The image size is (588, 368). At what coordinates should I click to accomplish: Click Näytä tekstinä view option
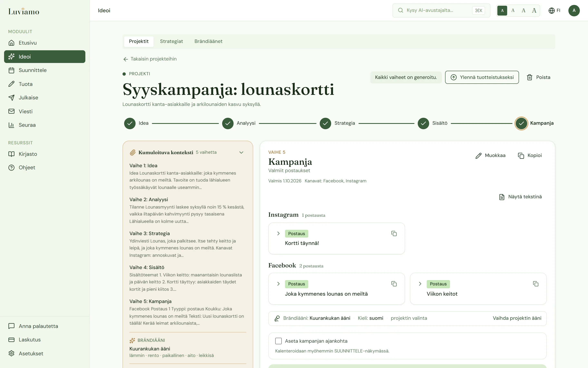pyautogui.click(x=520, y=197)
